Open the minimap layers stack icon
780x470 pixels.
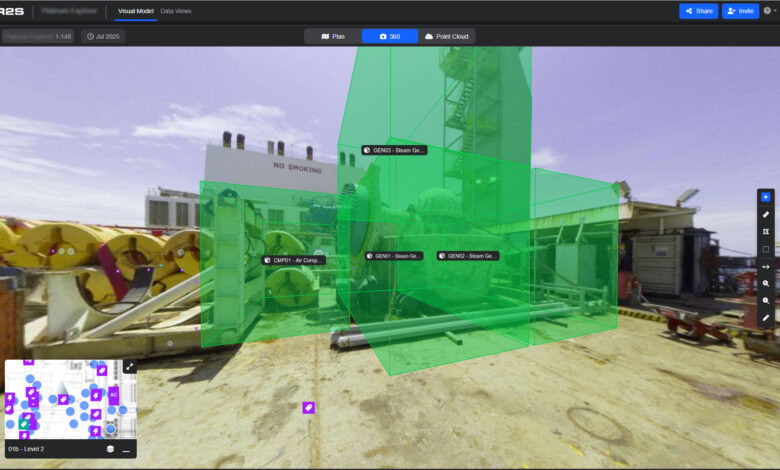pos(110,449)
